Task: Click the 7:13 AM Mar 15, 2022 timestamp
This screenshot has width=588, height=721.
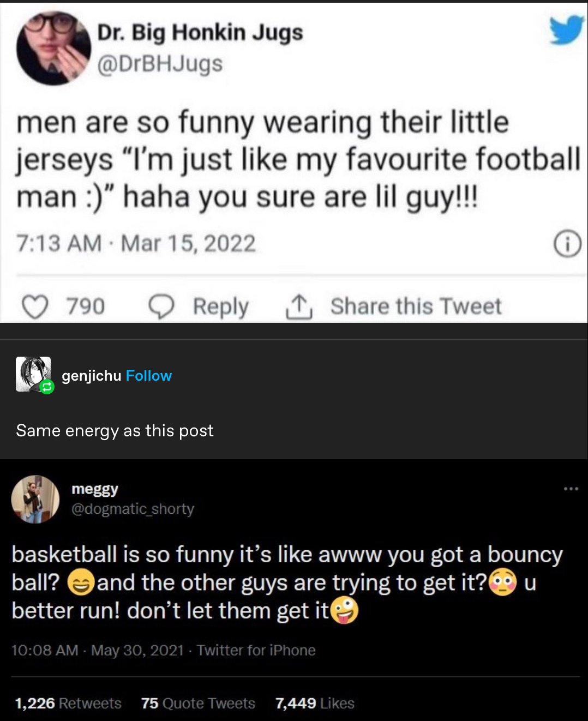Action: click(x=136, y=243)
